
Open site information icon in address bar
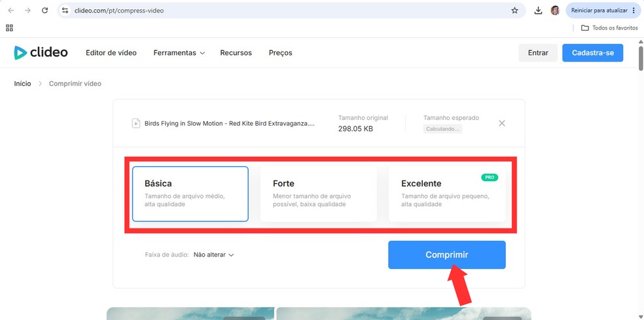(65, 10)
